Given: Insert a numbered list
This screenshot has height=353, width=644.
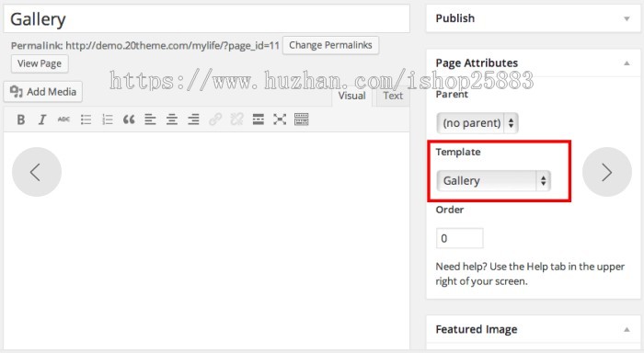Looking at the screenshot, I should click(108, 120).
